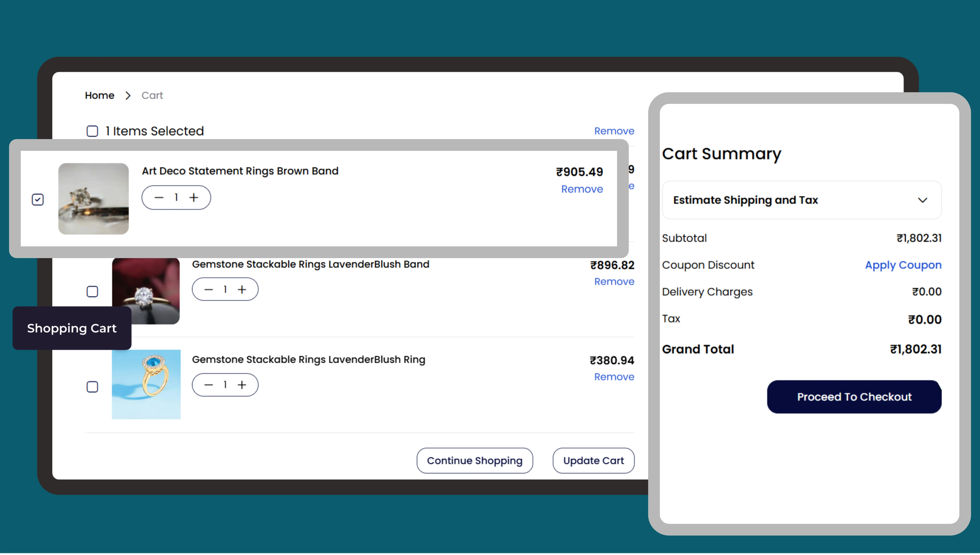The image size is (980, 555).
Task: Open the blue gemstone ring thumbnail
Action: click(146, 384)
